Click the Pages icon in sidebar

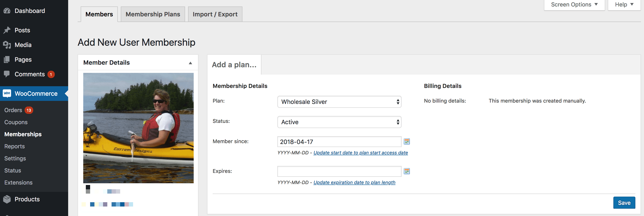point(7,59)
